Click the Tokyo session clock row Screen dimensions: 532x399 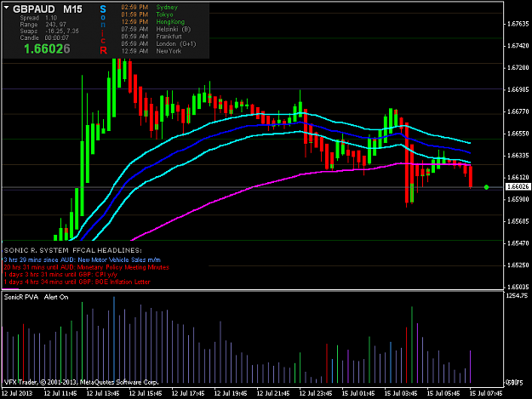147,14
